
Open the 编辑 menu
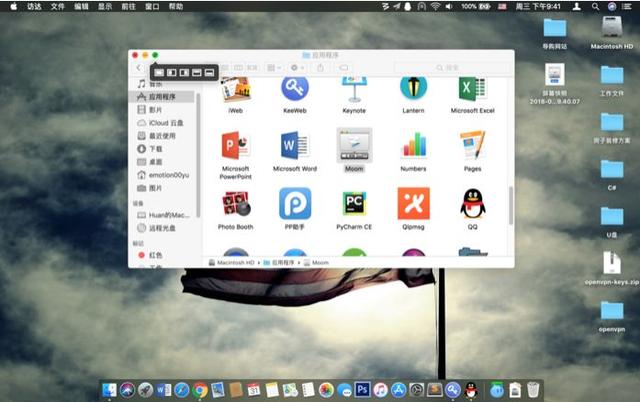tap(82, 6)
